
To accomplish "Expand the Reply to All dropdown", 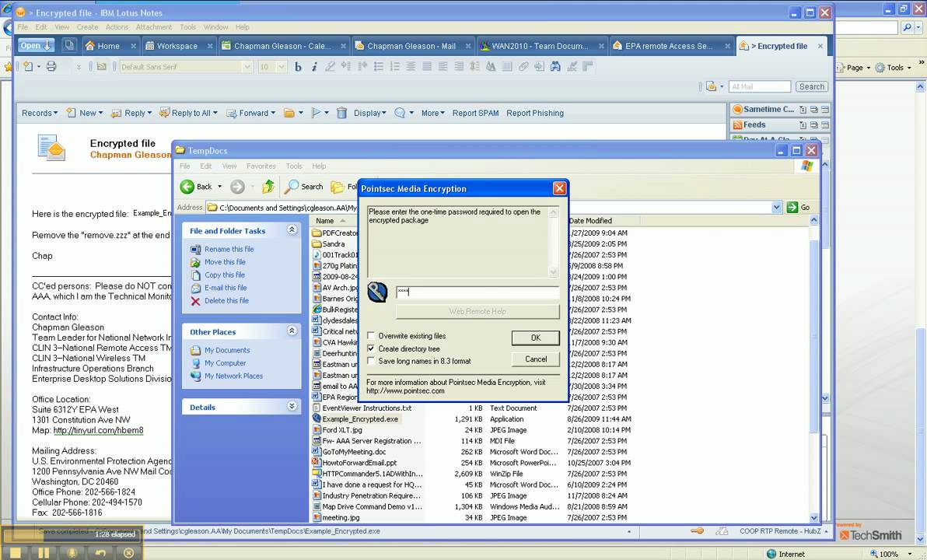I will pos(189,113).
